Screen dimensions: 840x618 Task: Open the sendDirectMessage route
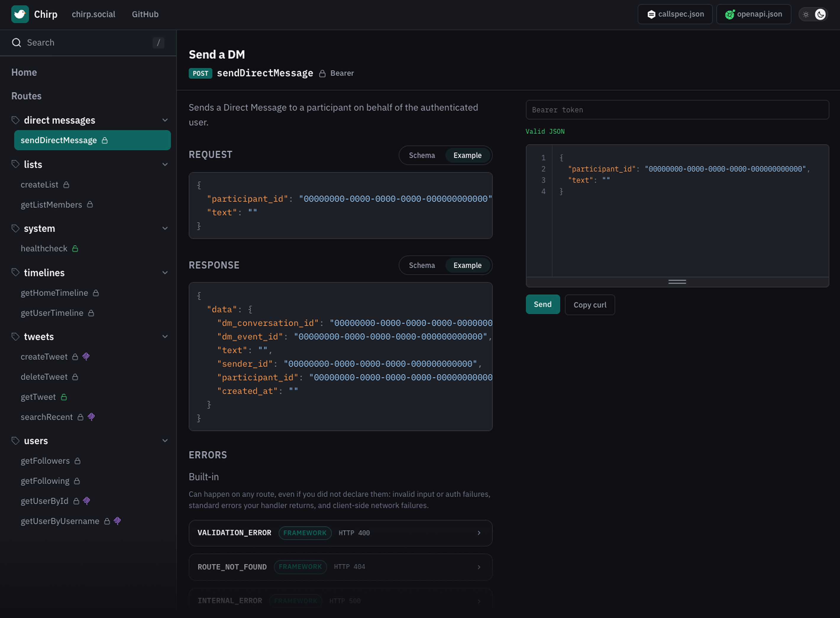[x=92, y=140]
